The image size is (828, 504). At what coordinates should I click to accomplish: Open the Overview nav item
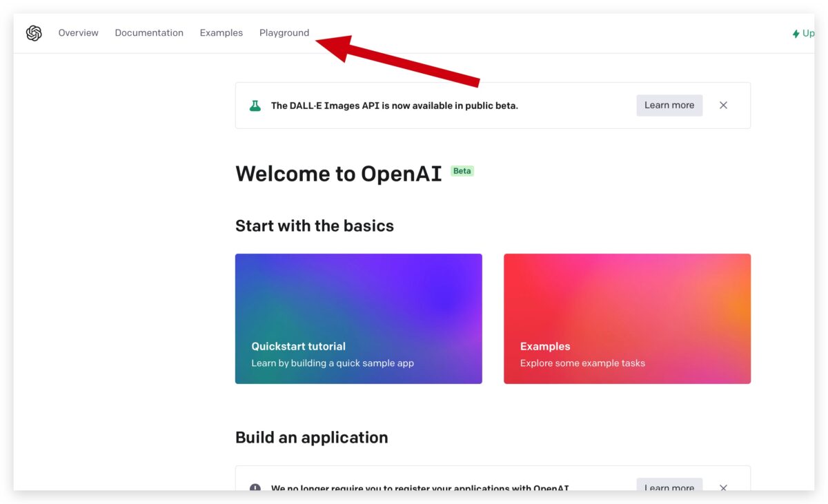[79, 33]
